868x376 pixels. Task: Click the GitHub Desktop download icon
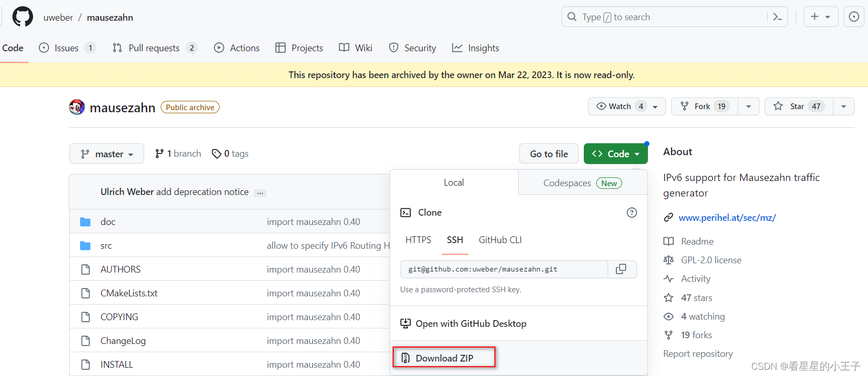(406, 324)
